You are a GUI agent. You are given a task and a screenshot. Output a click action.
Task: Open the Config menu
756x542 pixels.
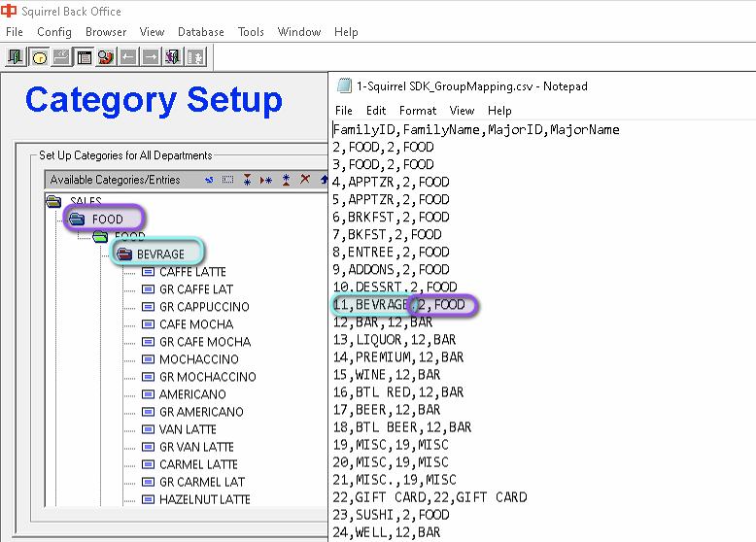[x=54, y=32]
